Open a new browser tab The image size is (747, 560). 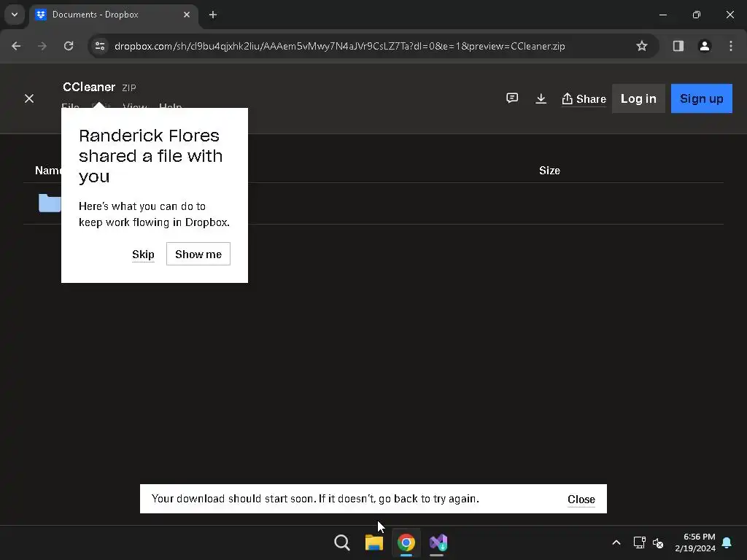coord(213,15)
